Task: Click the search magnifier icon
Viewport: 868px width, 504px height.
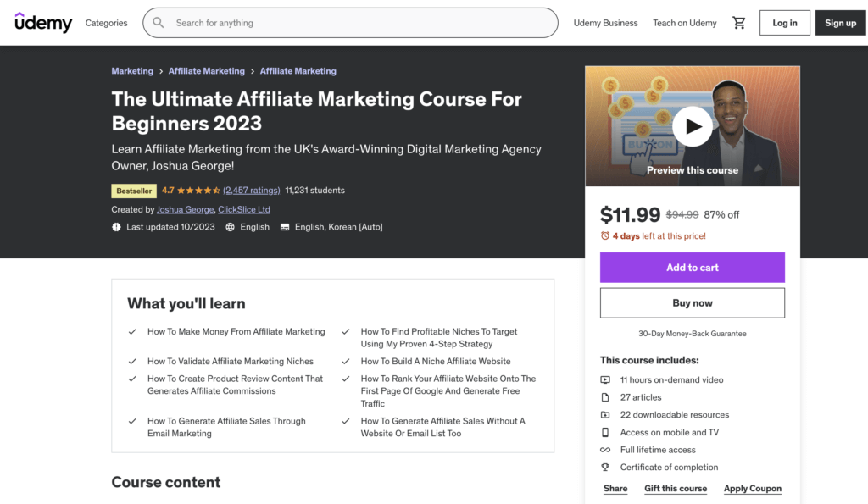Action: (158, 22)
